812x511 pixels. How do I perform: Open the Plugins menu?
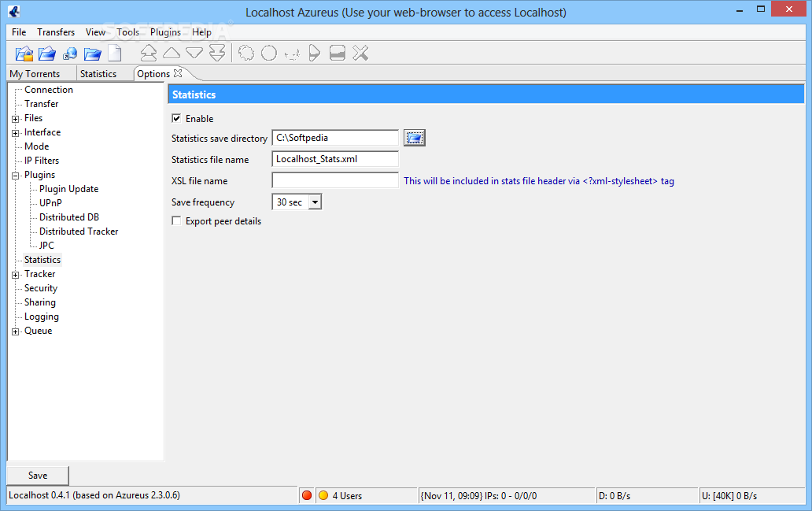[166, 32]
